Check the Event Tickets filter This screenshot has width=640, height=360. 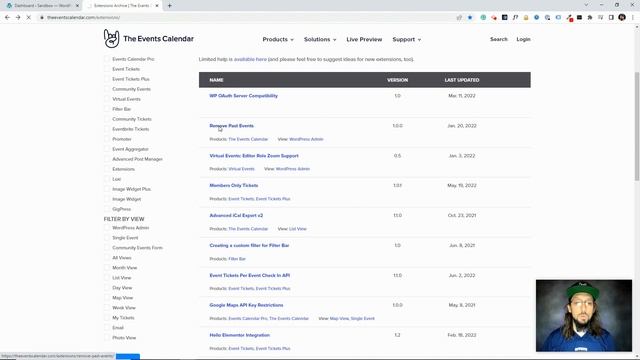click(x=107, y=69)
